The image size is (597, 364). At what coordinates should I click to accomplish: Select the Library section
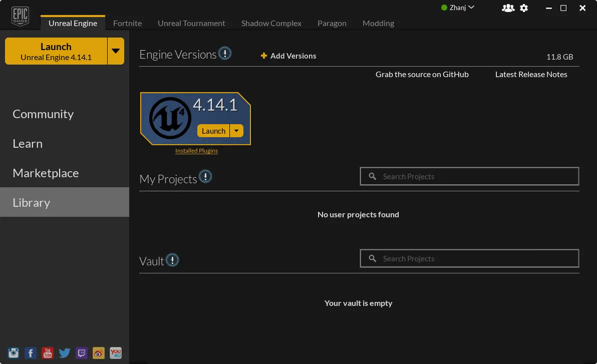[x=64, y=202]
